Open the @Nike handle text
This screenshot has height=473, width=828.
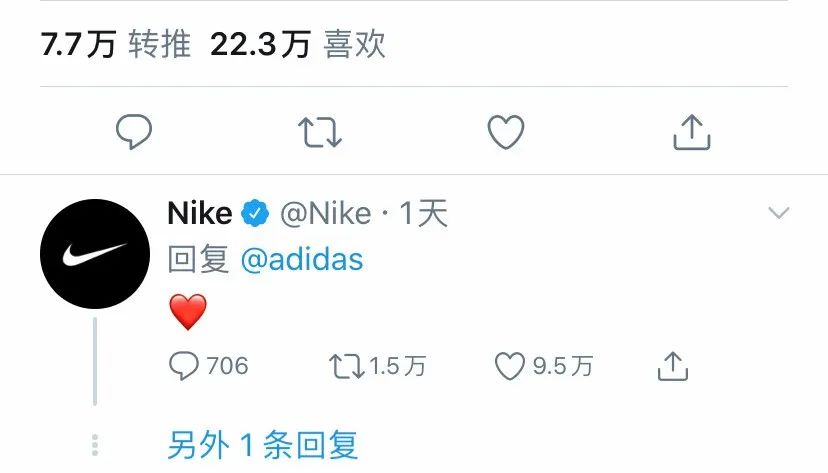326,214
